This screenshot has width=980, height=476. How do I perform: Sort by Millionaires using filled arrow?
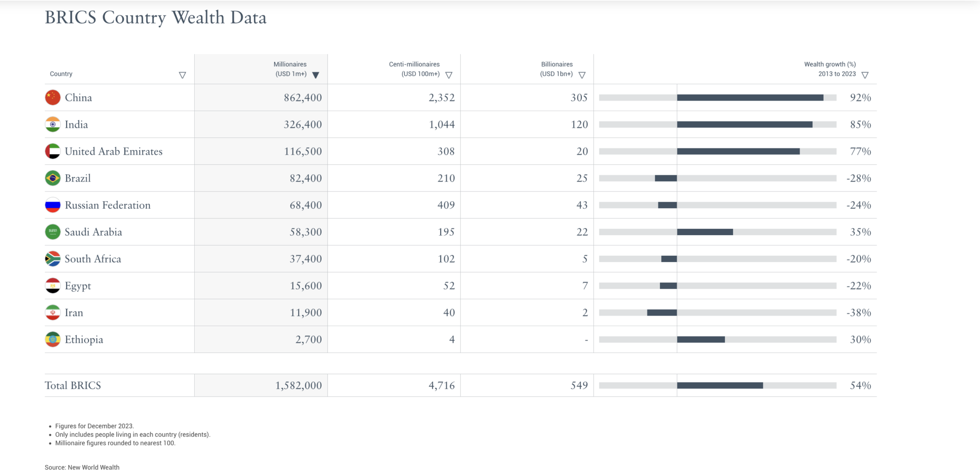[x=315, y=75]
